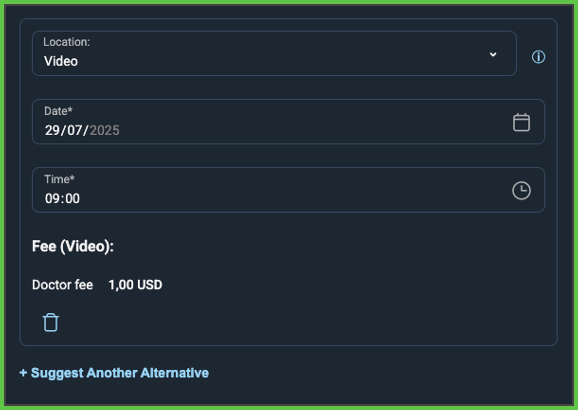Screen dimensions: 578x410
Task: Click the Time* field label
Action: [59, 179]
